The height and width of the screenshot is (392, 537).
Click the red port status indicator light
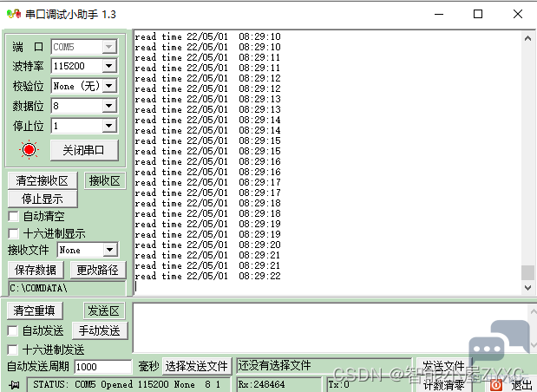pyautogui.click(x=29, y=150)
